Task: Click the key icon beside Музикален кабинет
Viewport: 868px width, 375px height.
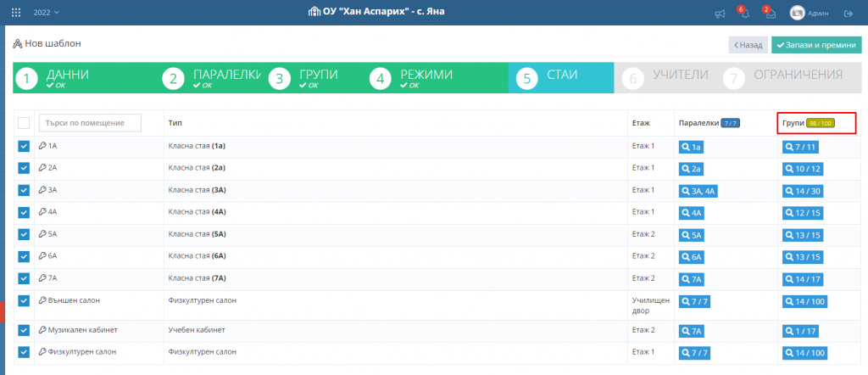Action: [x=42, y=330]
